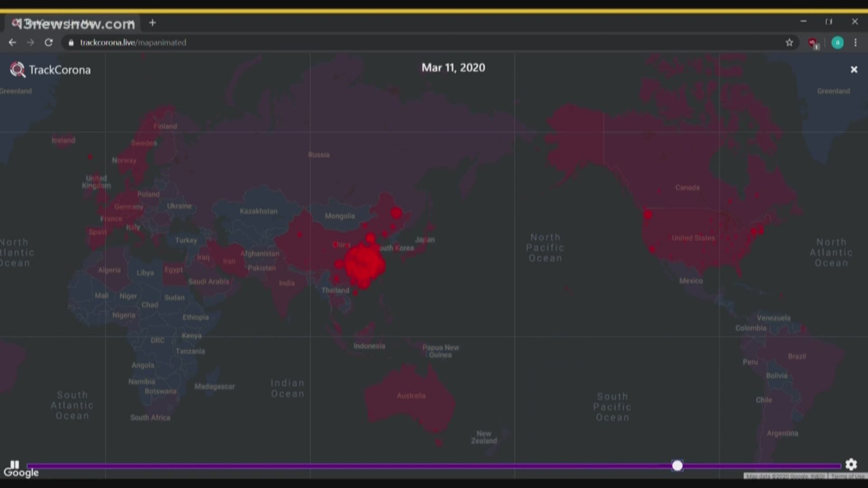Go back to the previous page
The width and height of the screenshot is (868, 488).
12,42
